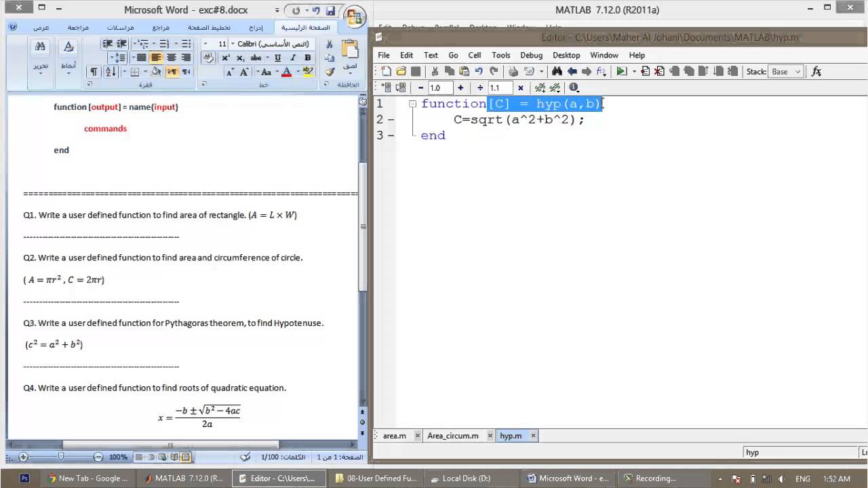
Task: Open Word ribbon tab مراجعة
Action: click(x=78, y=28)
